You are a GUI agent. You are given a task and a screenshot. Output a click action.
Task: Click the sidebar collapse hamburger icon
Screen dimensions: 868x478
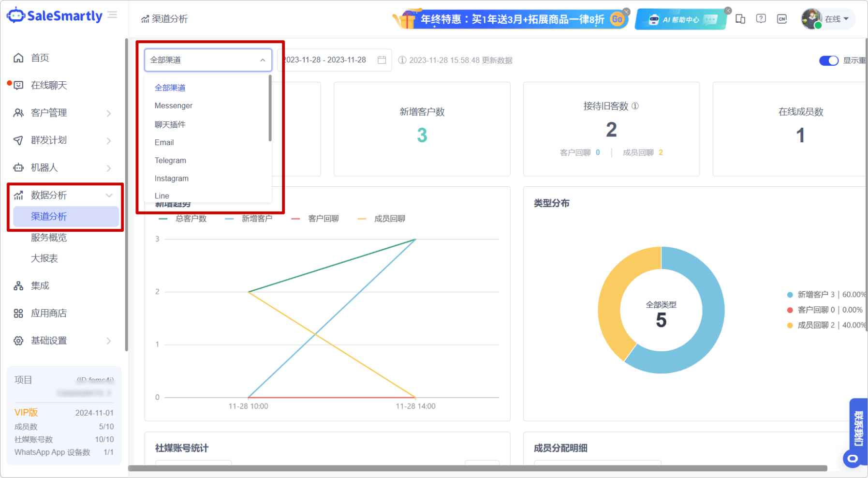(x=113, y=15)
